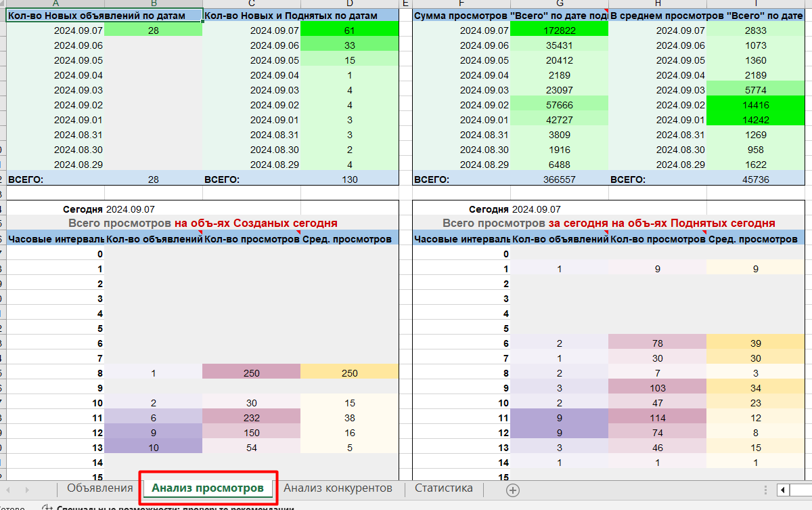Click the sheet tabs scroll-left arrow
The width and height of the screenshot is (812, 510).
point(9,490)
